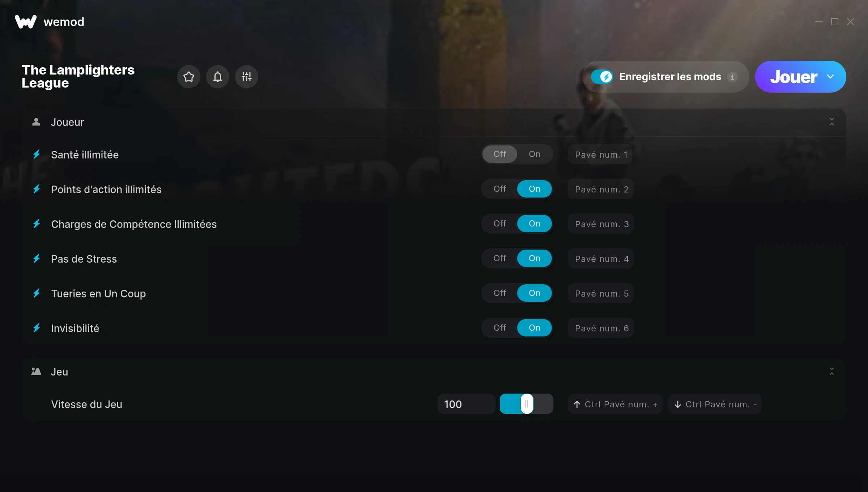The height and width of the screenshot is (492, 868).
Task: Add game to favorites with star icon
Action: (189, 77)
